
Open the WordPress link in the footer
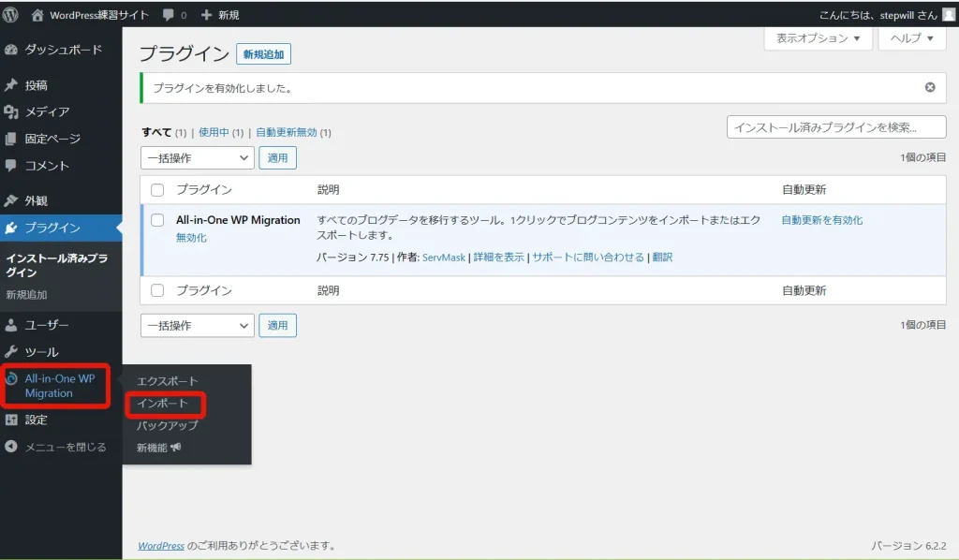tap(161, 546)
